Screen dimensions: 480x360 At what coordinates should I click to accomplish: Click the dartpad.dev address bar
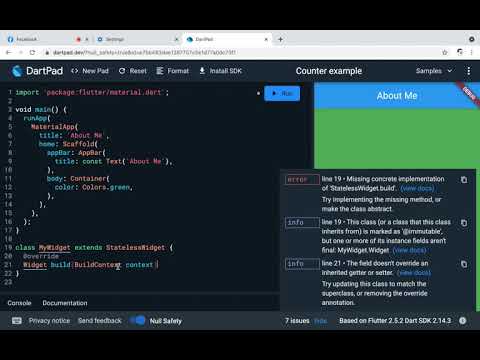pyautogui.click(x=144, y=52)
